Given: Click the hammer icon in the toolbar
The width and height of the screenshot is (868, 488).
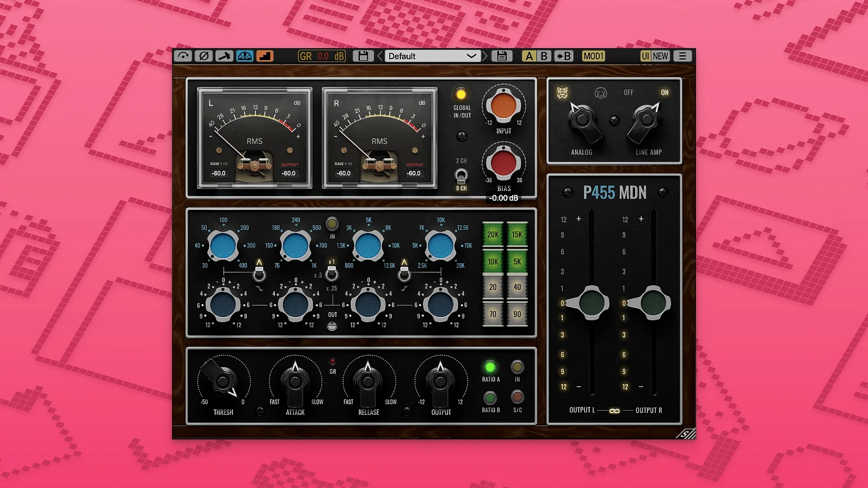Looking at the screenshot, I should click(x=224, y=56).
